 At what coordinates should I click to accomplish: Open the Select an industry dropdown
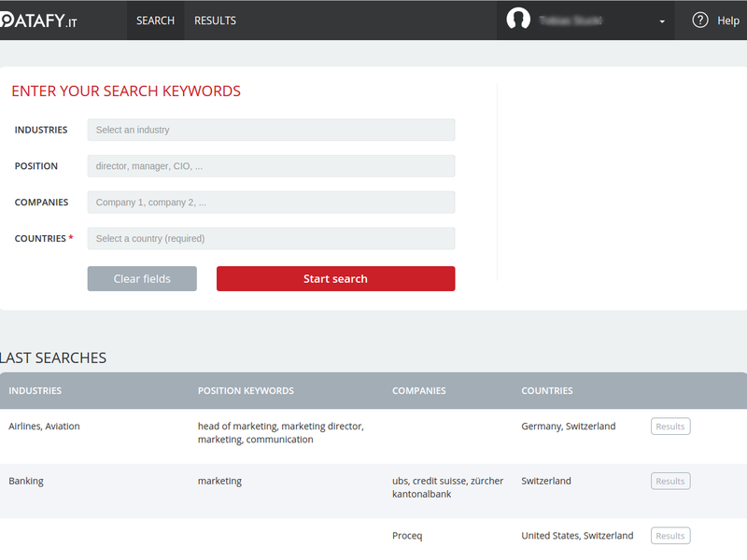271,130
